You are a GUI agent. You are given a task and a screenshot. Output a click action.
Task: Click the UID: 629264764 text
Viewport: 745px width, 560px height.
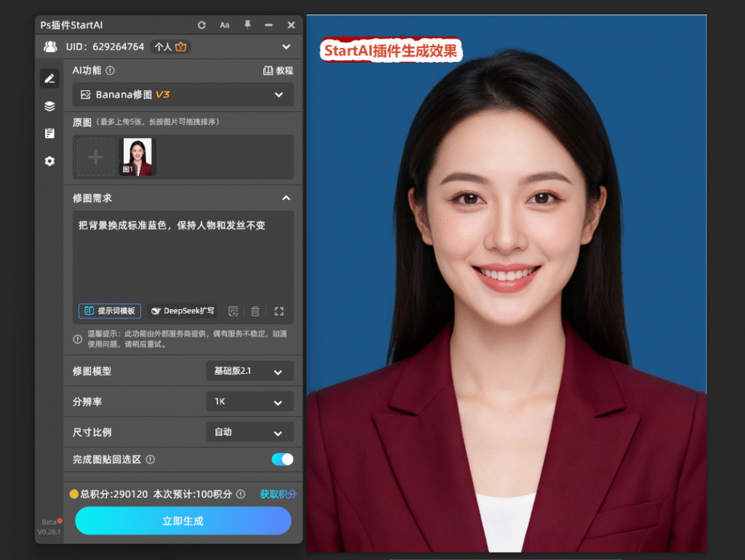105,47
